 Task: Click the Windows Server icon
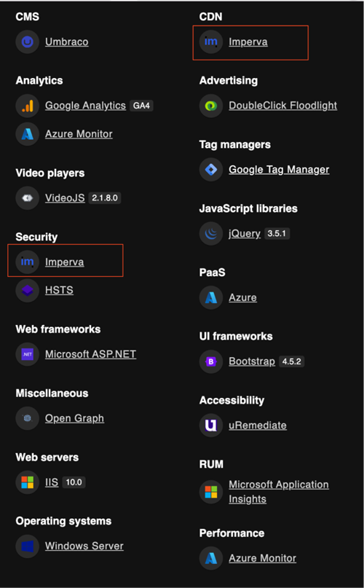(28, 546)
